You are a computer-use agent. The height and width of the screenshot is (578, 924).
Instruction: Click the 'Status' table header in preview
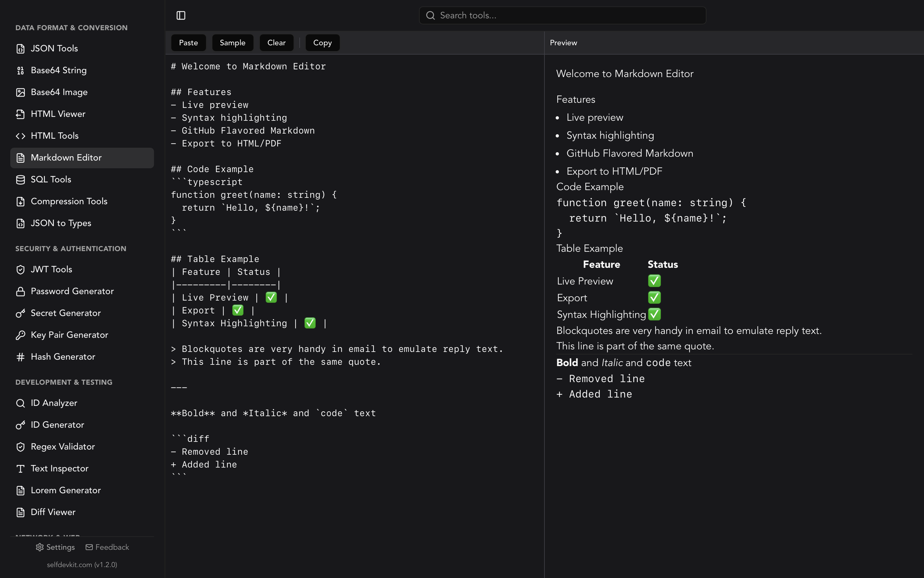click(663, 265)
